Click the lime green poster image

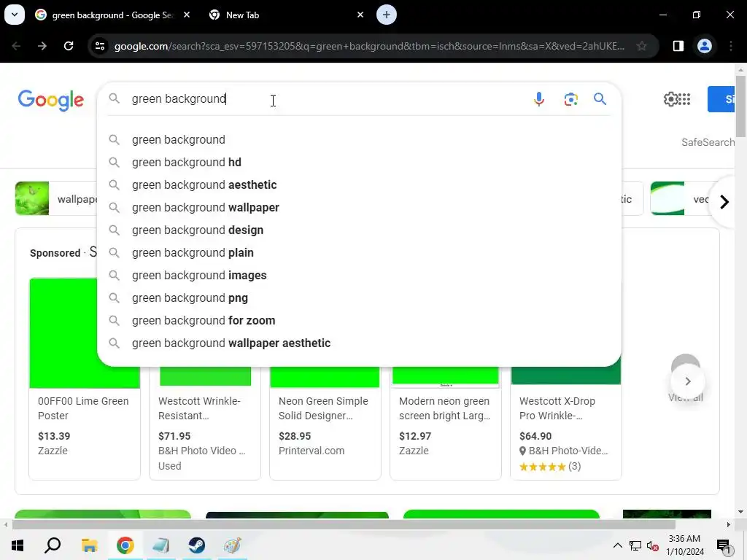pyautogui.click(x=63, y=333)
